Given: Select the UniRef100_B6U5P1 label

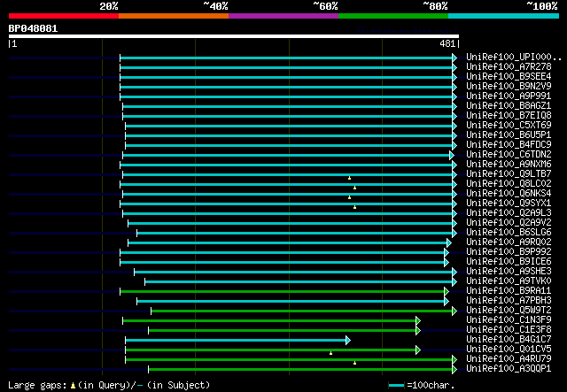Looking at the screenshot, I should [509, 135].
